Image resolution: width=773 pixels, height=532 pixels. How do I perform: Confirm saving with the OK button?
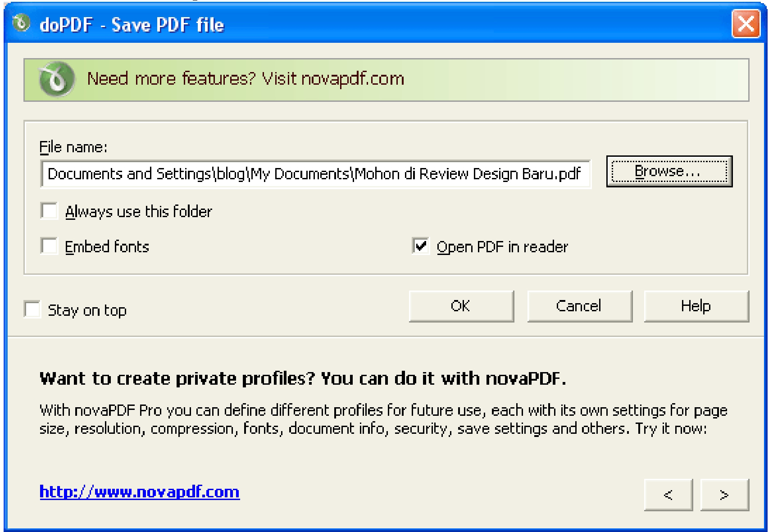click(x=461, y=306)
